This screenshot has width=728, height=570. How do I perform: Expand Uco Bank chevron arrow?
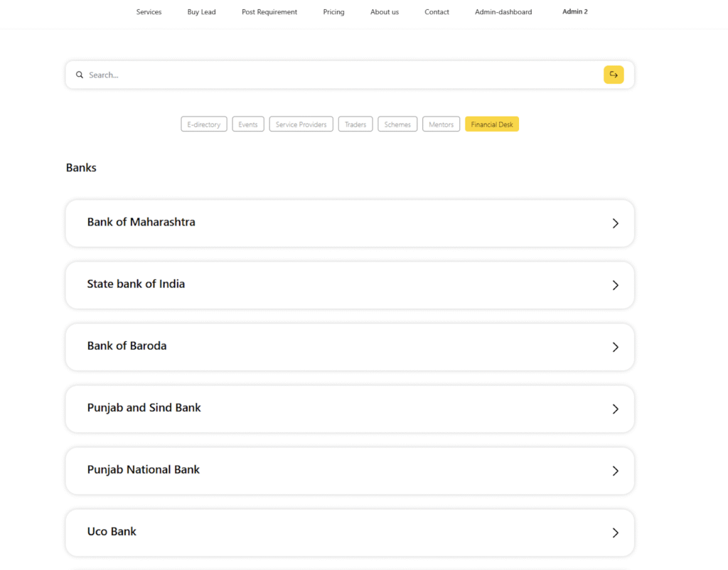(x=615, y=533)
